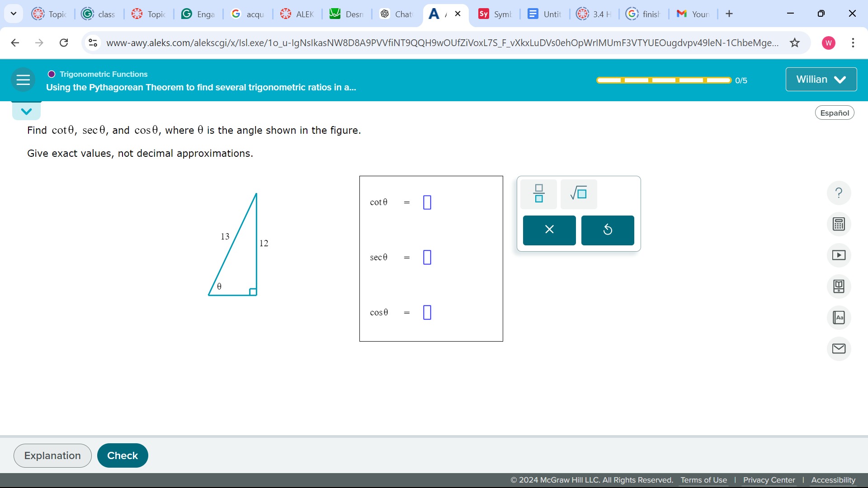Open the video resource icon
868x488 pixels.
click(x=839, y=255)
